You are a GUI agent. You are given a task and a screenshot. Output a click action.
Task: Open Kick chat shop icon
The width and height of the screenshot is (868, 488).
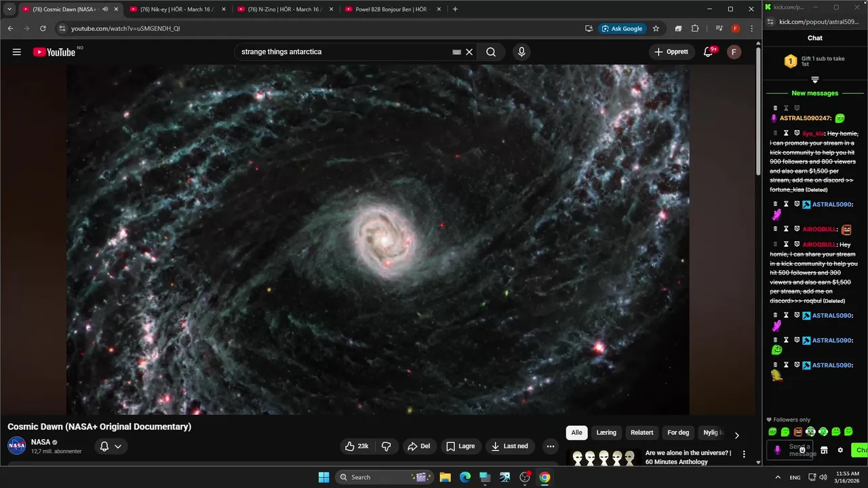[x=824, y=450]
